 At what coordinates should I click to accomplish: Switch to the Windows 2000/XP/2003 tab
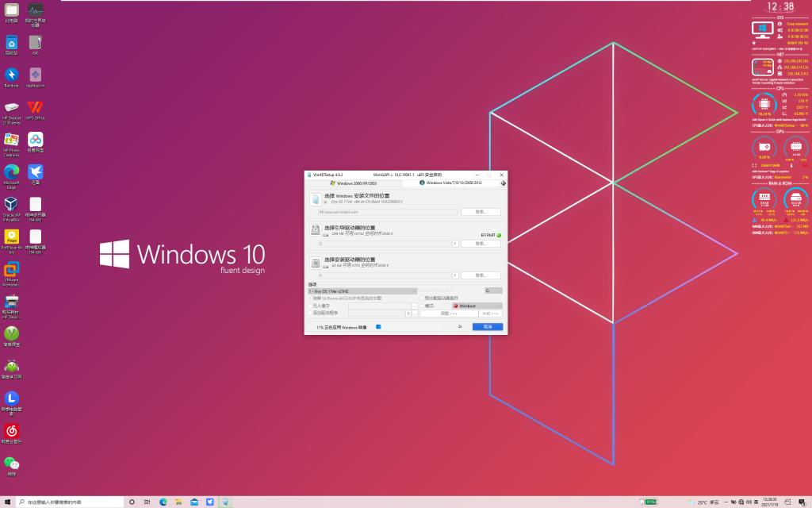[x=354, y=183]
